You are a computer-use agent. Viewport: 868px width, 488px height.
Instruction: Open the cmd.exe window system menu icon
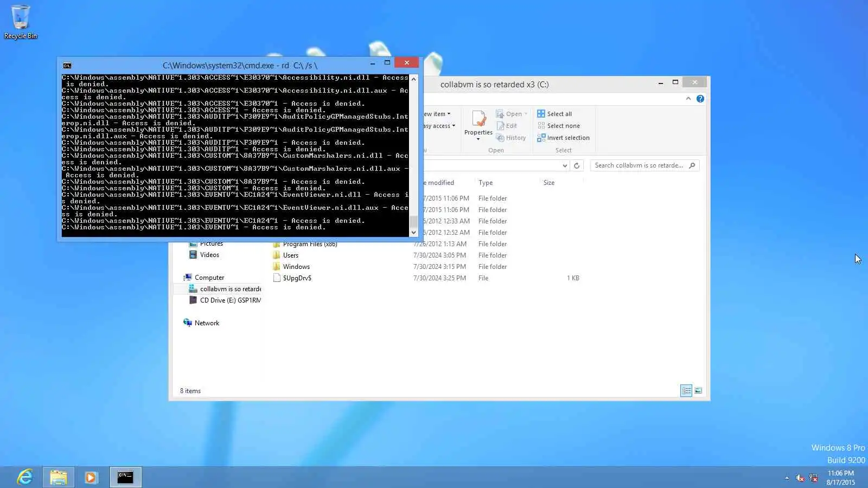(x=67, y=66)
